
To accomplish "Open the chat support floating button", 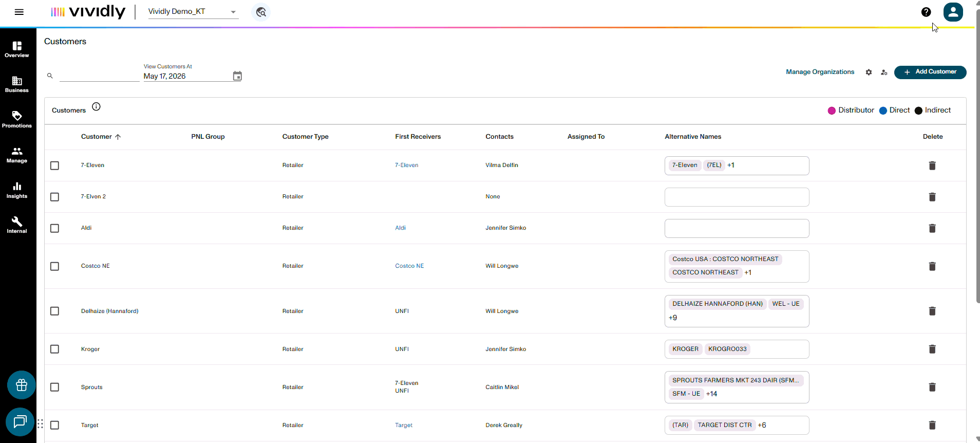I will point(20,422).
